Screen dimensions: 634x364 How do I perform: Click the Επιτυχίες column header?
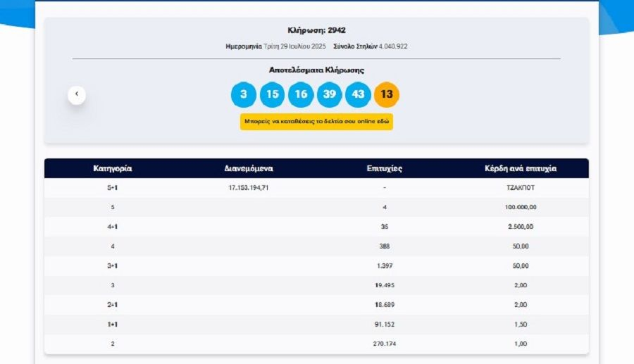pyautogui.click(x=385, y=169)
